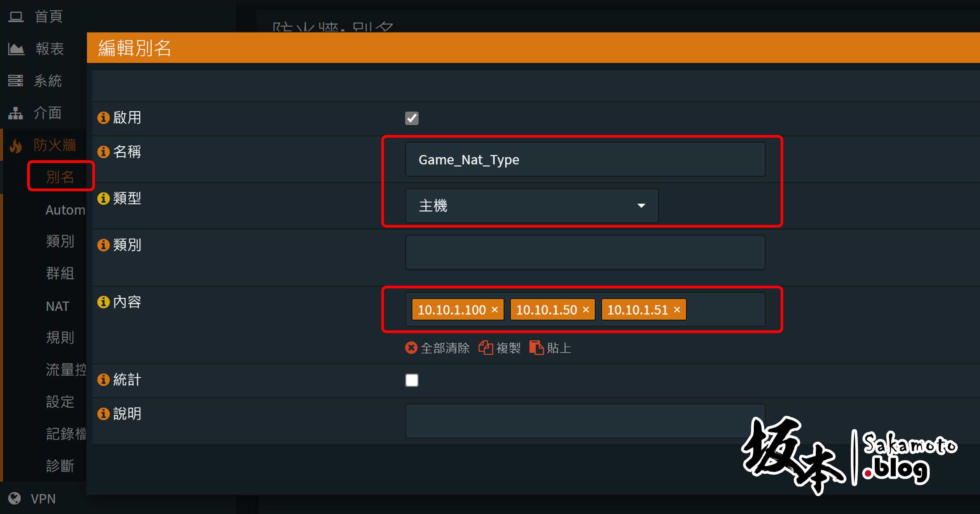
Task: Expand the VPN sidebar menu
Action: pos(43,498)
